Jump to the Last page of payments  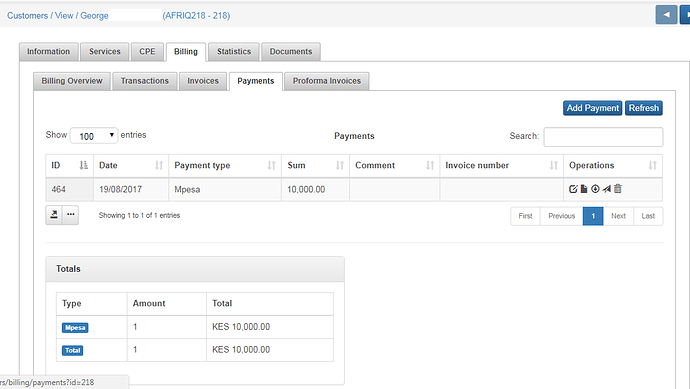[x=648, y=216]
